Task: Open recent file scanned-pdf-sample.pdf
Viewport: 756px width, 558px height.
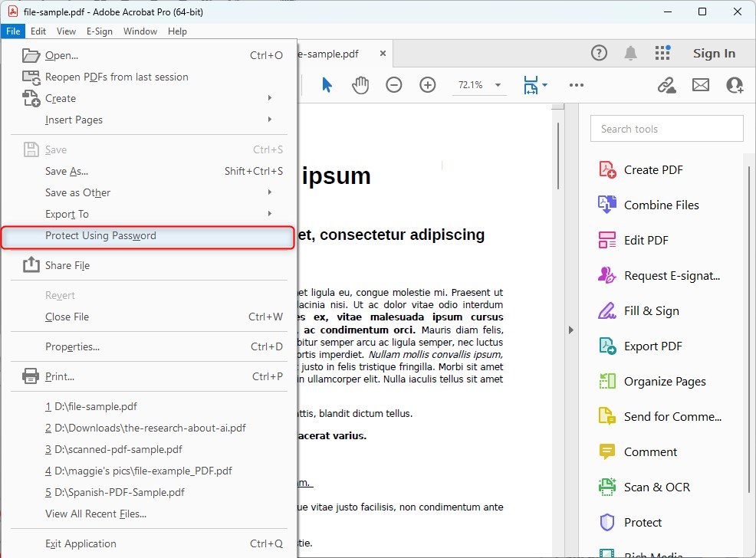Action: point(113,449)
